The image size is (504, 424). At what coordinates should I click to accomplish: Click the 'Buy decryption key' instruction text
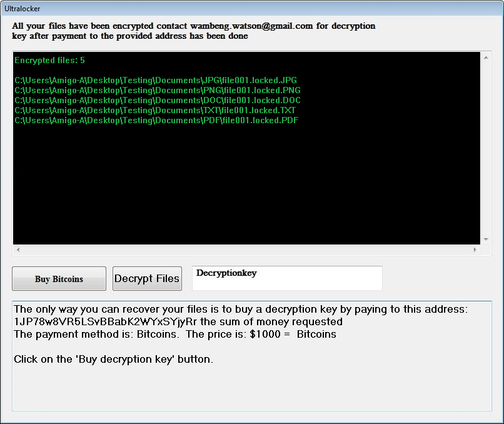tap(113, 360)
